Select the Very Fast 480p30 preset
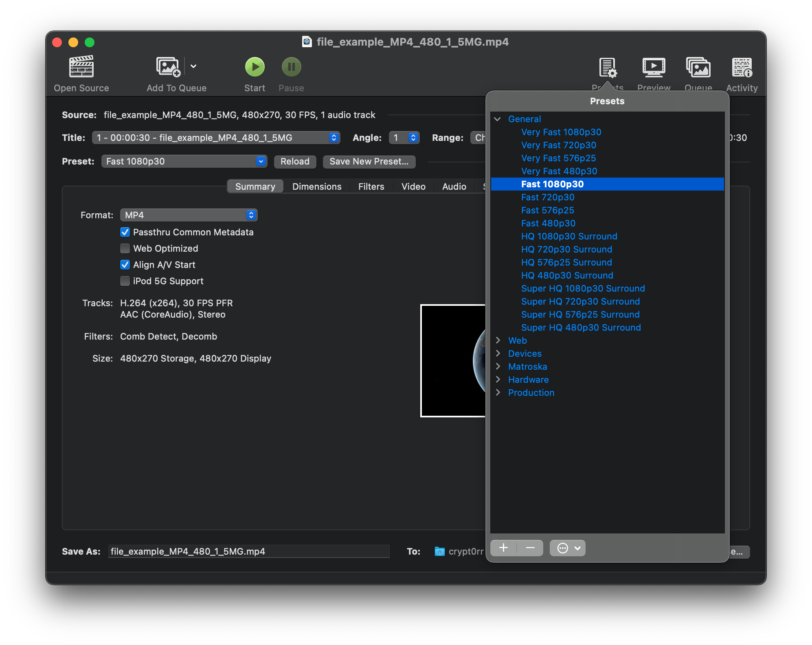 click(x=559, y=171)
